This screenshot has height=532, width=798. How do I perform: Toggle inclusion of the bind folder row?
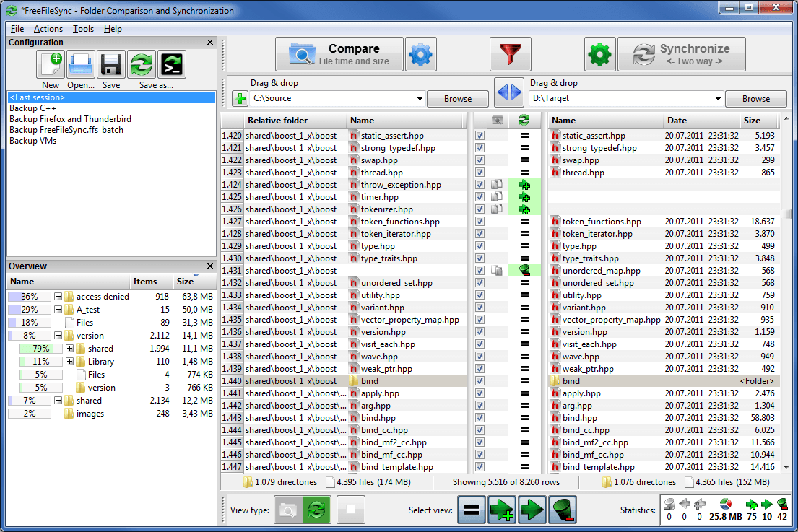pyautogui.click(x=479, y=380)
